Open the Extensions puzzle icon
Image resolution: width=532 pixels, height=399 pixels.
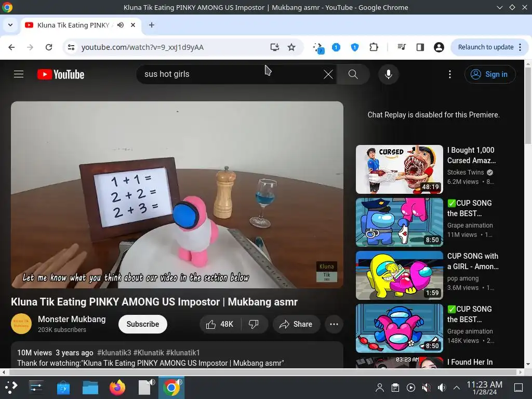click(374, 47)
